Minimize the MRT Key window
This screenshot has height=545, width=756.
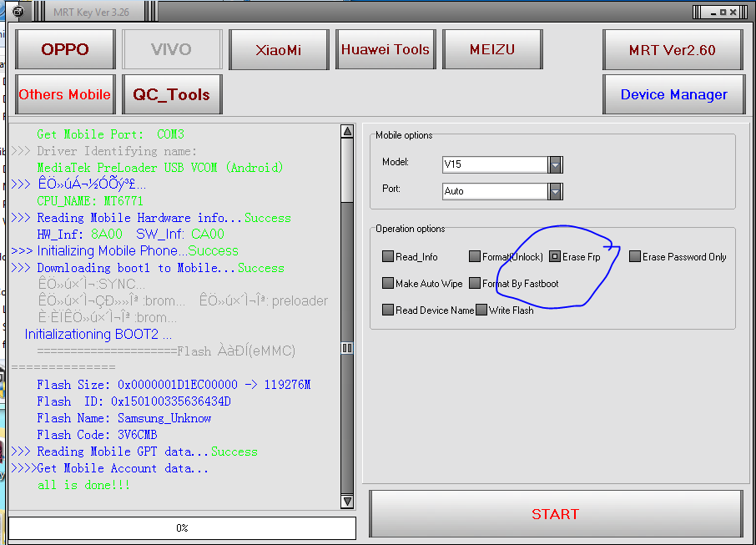pos(713,12)
